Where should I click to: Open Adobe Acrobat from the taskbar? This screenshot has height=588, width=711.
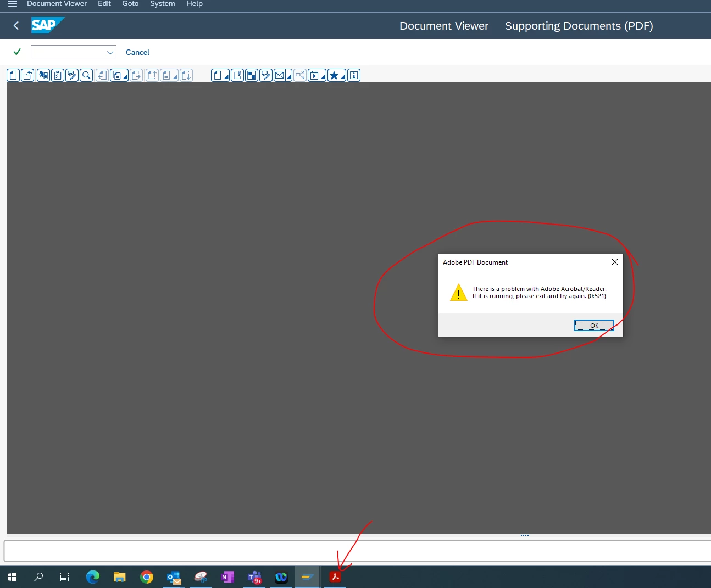(x=335, y=577)
